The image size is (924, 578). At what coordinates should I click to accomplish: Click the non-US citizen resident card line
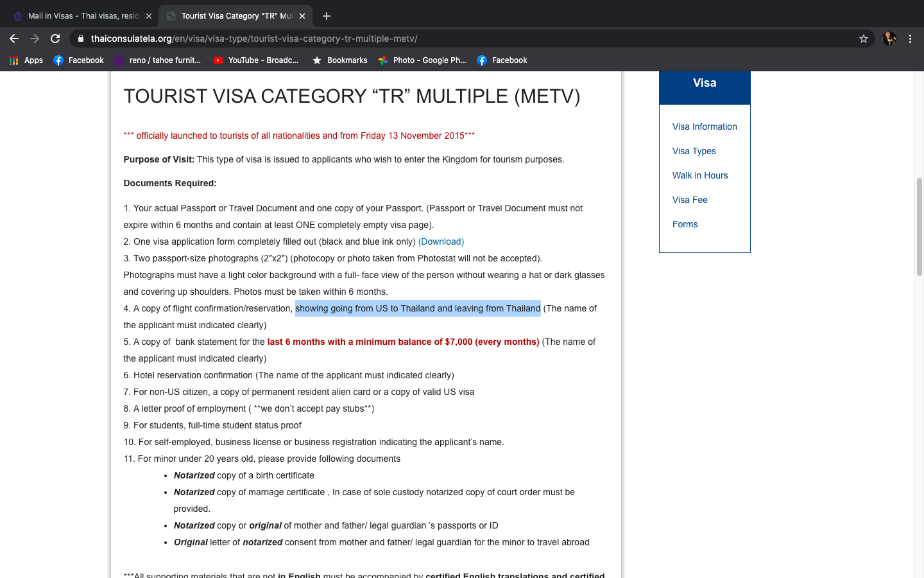pos(299,392)
